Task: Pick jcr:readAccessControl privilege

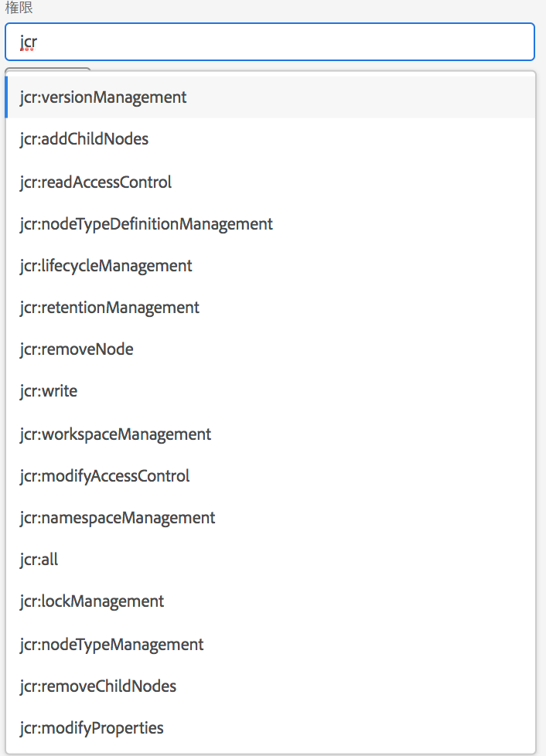Action: click(96, 182)
